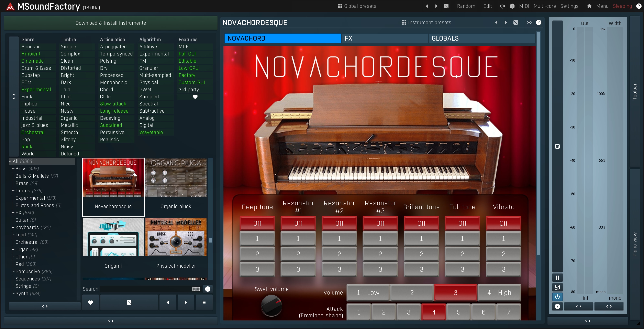Click the Home icon in top bar

click(589, 6)
